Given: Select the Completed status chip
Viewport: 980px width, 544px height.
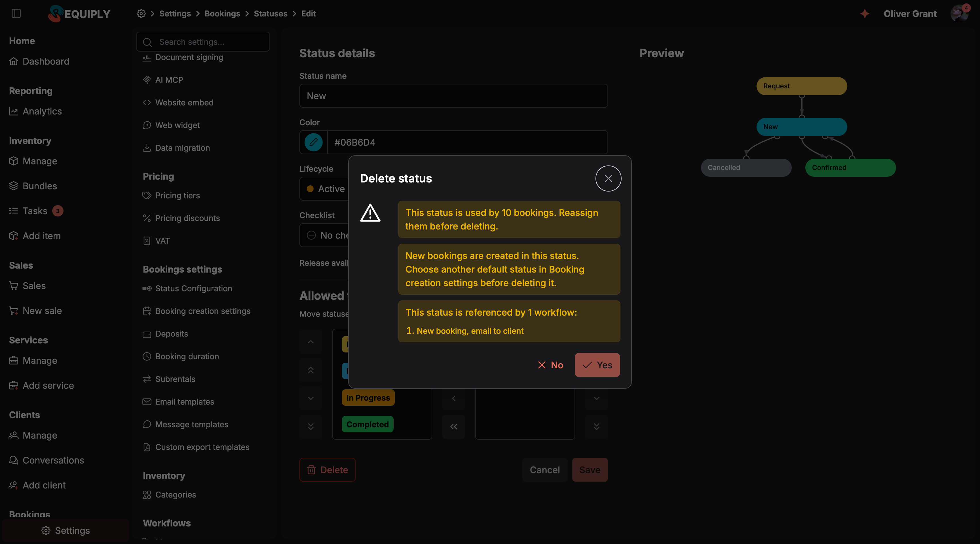Looking at the screenshot, I should click(x=367, y=424).
